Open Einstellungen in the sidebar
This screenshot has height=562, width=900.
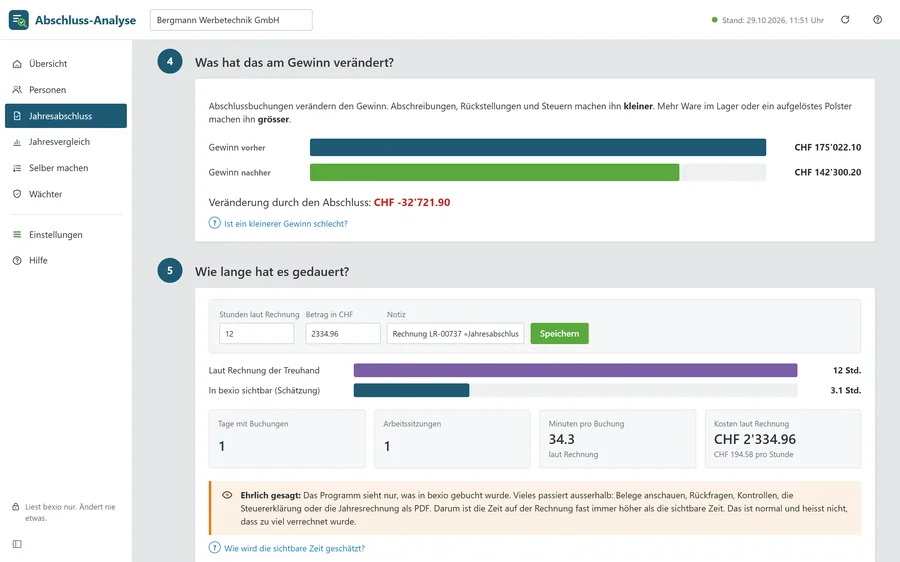click(66, 234)
